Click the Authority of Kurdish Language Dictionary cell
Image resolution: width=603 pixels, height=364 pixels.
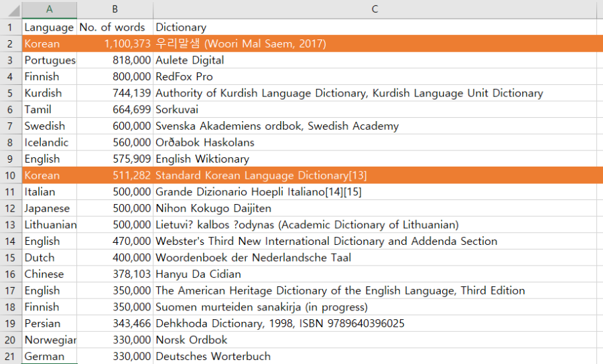[x=375, y=93]
